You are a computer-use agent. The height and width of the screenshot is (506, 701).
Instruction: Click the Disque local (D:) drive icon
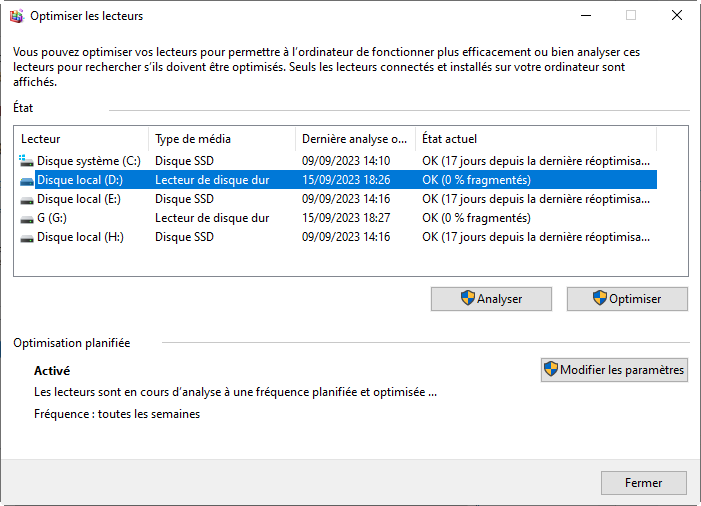coord(27,181)
